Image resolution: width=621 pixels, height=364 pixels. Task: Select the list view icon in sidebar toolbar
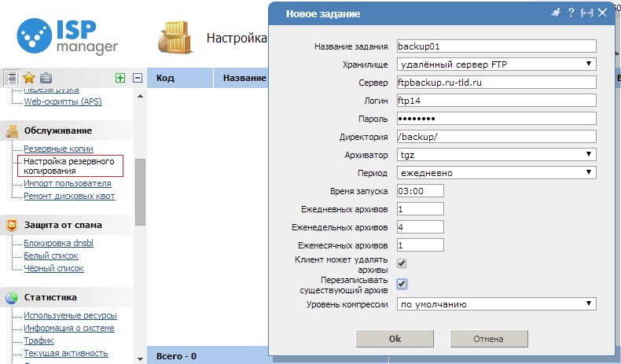(12, 78)
